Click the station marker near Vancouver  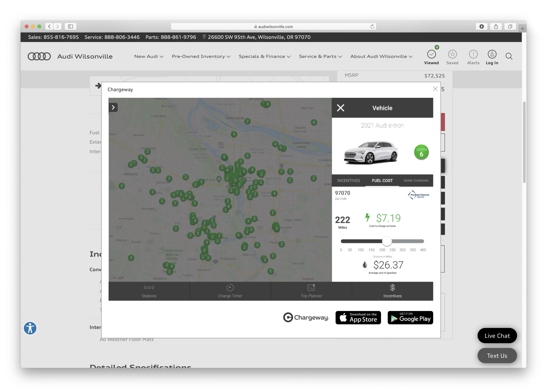(247, 121)
